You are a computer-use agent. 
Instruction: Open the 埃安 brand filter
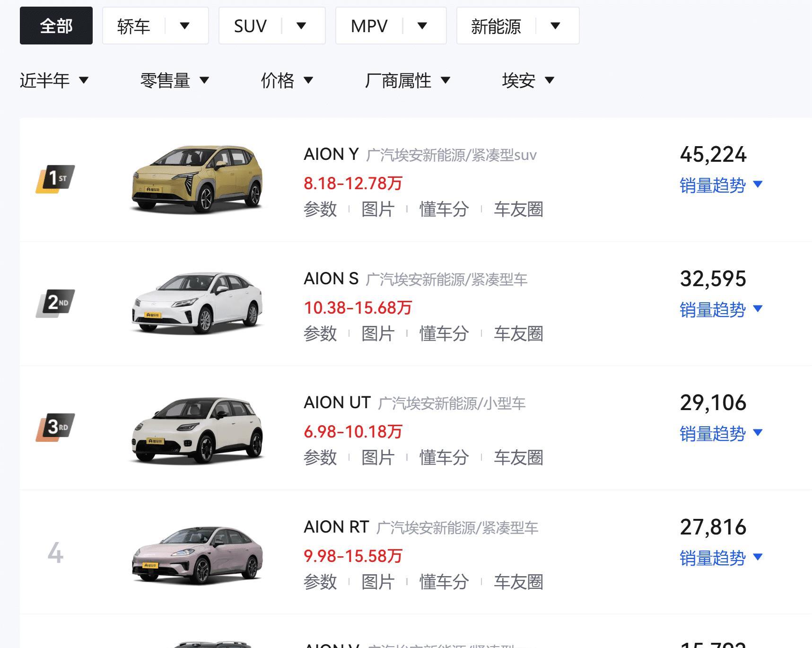tap(528, 80)
